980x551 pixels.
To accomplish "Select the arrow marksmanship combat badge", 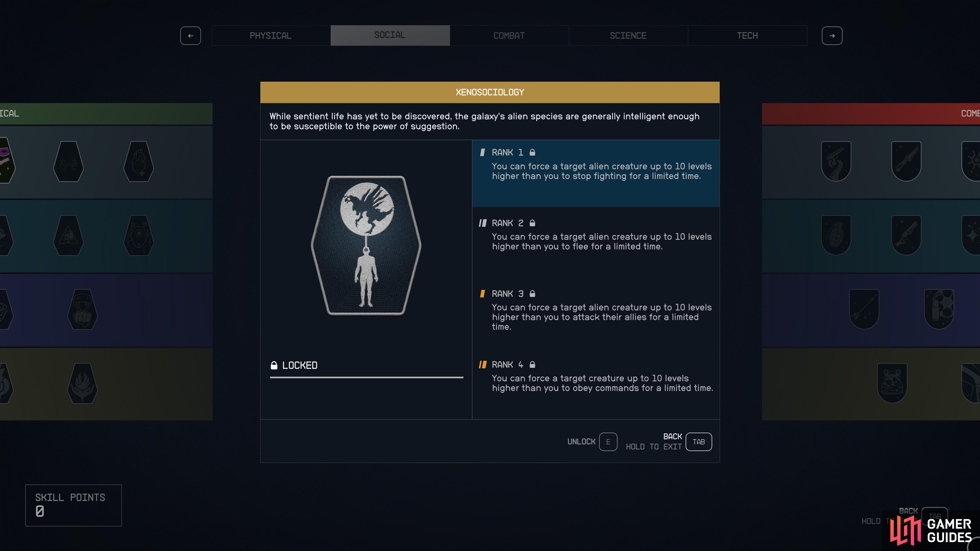I will pos(864,309).
